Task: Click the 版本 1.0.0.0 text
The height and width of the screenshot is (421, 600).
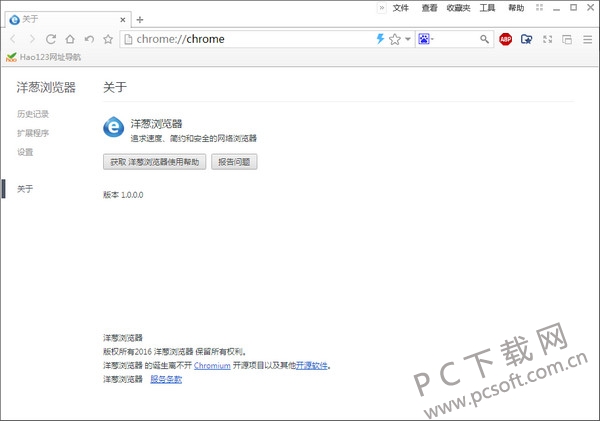Action: (x=123, y=195)
